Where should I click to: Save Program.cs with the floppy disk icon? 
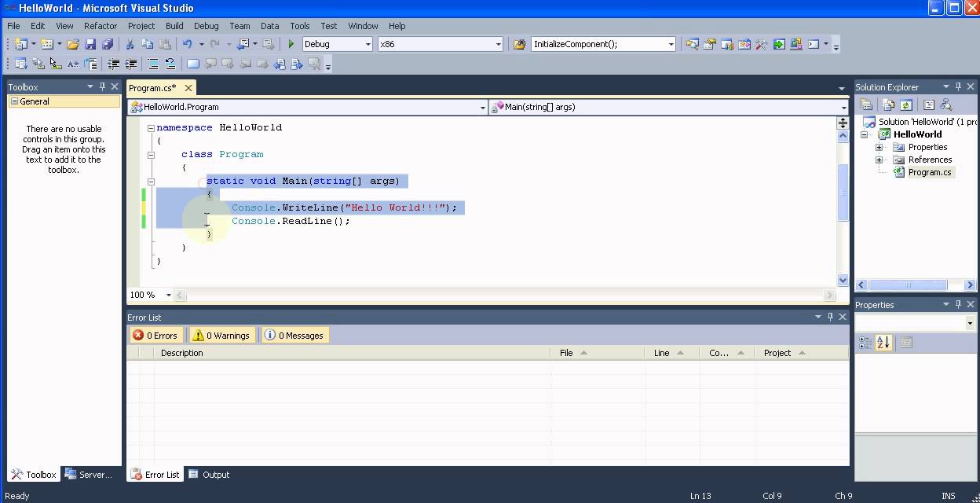click(90, 44)
